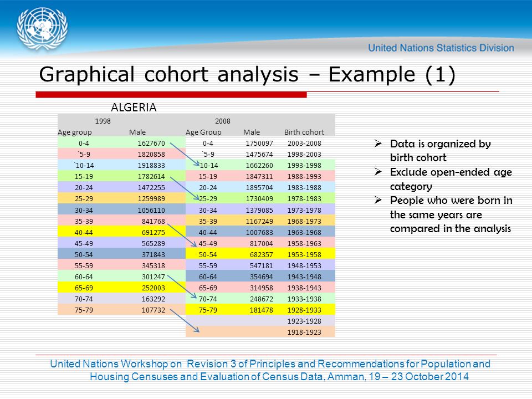Click the cell containing 1782614
The height and width of the screenshot is (399, 532).
click(151, 176)
